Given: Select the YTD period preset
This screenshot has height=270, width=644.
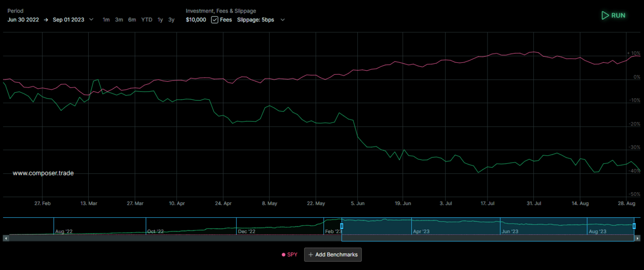Looking at the screenshot, I should pyautogui.click(x=147, y=20).
